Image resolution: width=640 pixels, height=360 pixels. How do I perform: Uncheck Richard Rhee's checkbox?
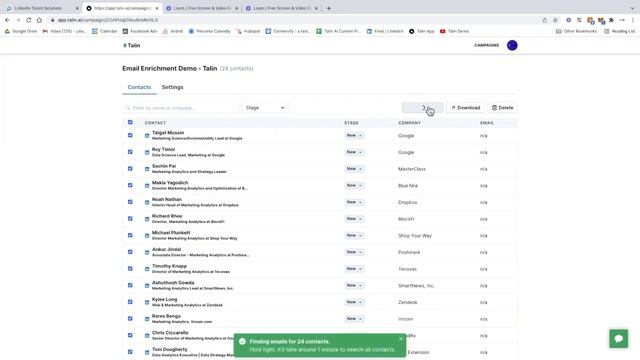(x=130, y=219)
